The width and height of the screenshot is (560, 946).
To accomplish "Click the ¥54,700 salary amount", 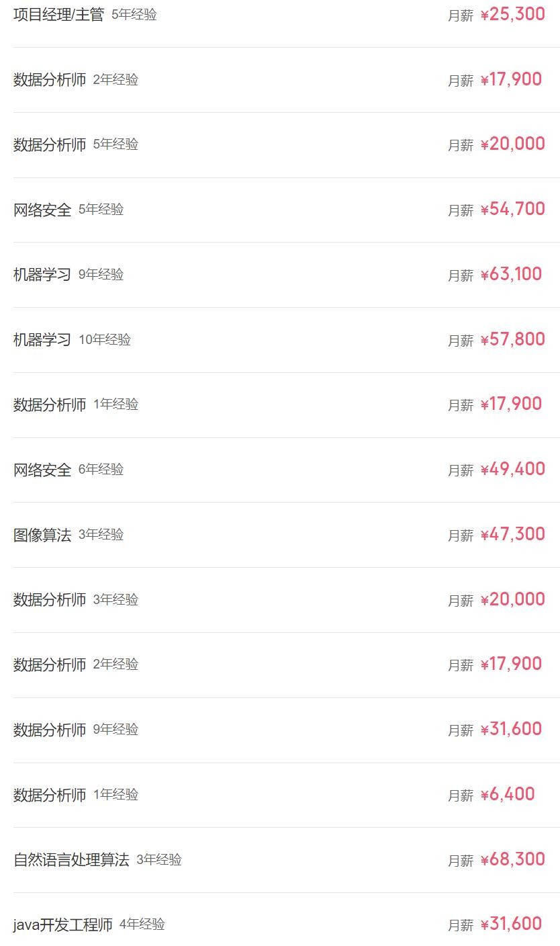I will tap(512, 210).
